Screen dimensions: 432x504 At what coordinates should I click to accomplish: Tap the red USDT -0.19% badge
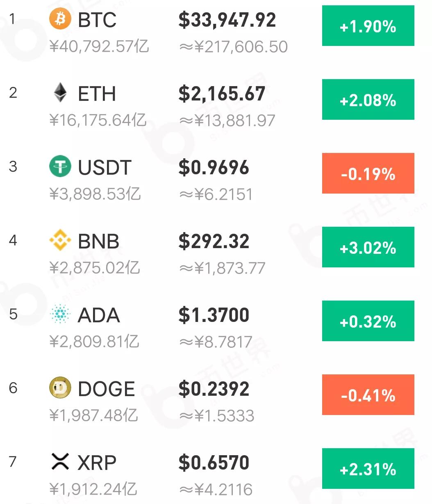[368, 173]
